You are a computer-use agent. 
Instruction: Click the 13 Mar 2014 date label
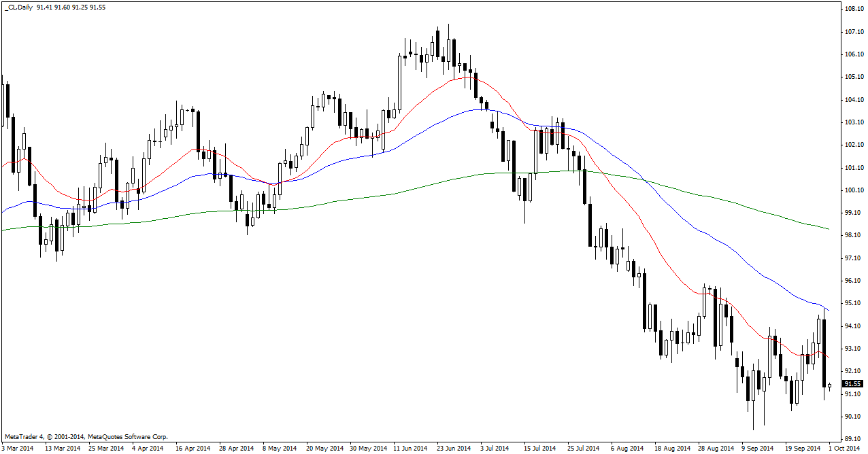coord(63,449)
